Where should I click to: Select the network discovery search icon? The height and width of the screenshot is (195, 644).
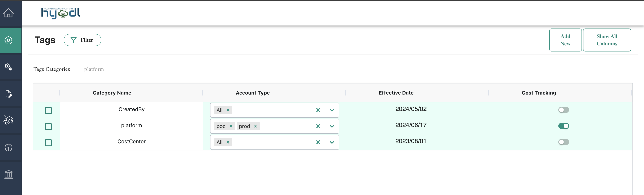8,121
